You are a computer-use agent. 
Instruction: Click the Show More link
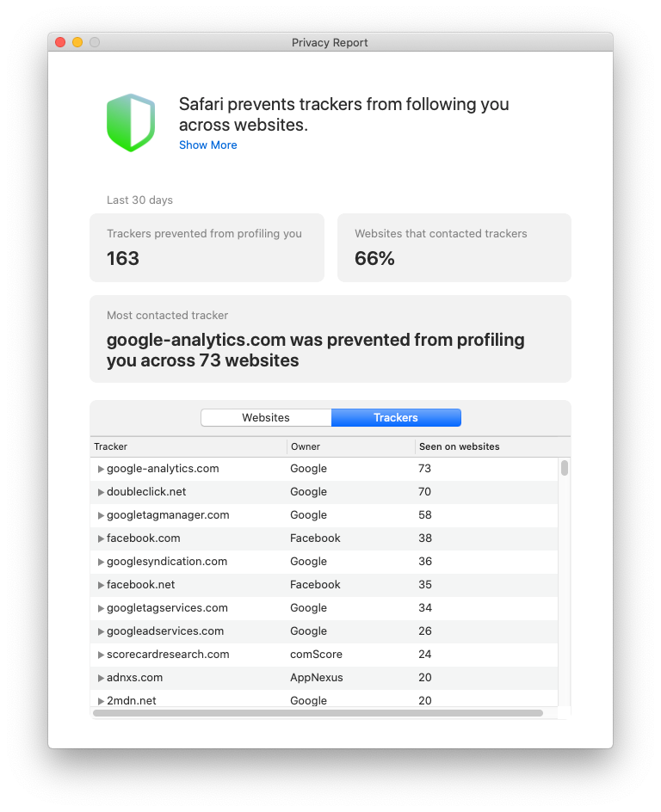[207, 145]
